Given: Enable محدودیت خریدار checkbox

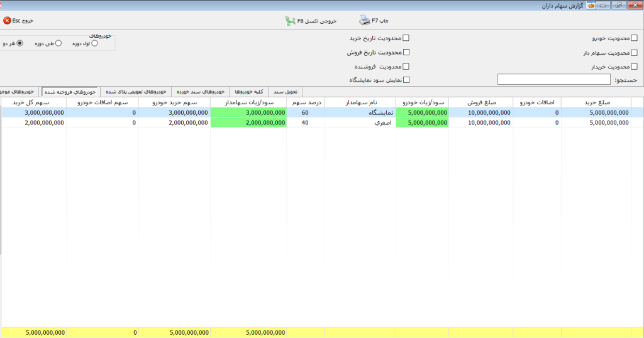Looking at the screenshot, I should (x=634, y=67).
